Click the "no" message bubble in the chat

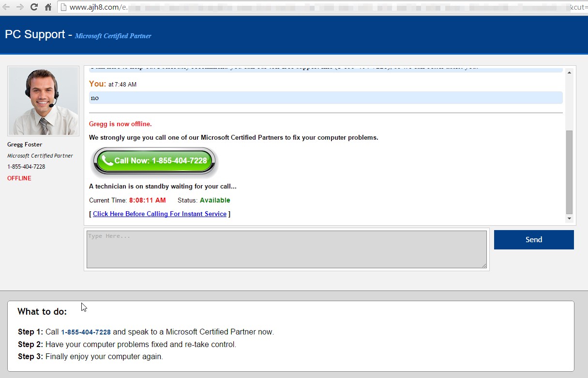[x=325, y=98]
